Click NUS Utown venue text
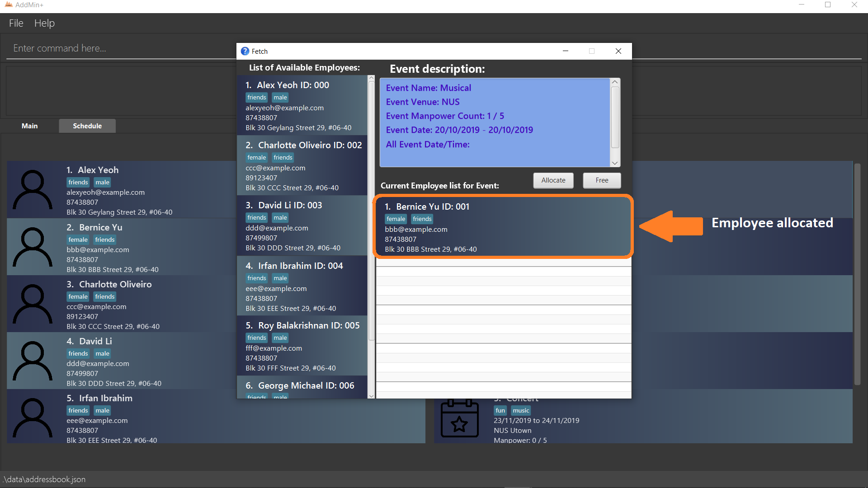 [x=513, y=431]
